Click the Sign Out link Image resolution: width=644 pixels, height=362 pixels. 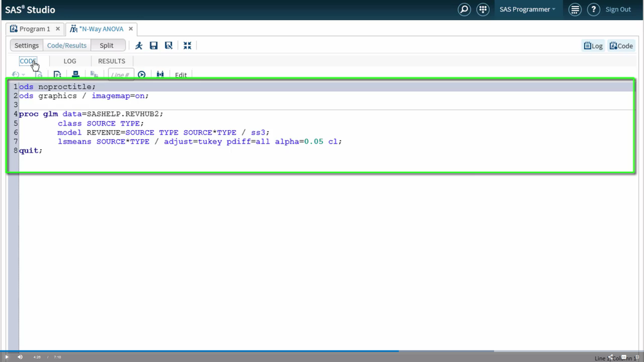pos(618,10)
